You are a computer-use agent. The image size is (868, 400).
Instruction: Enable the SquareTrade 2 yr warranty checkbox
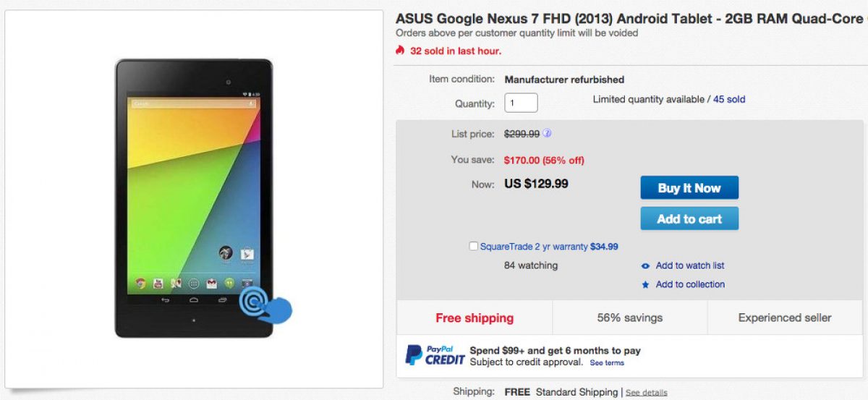tap(473, 247)
